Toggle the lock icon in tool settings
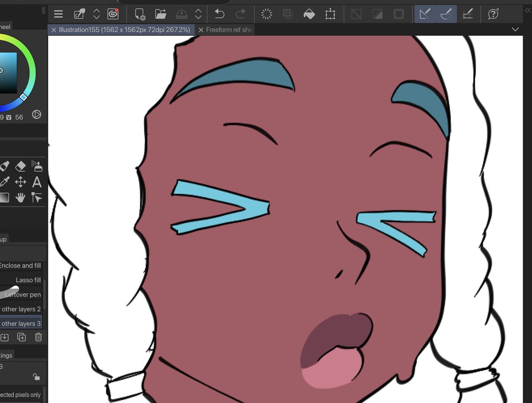This screenshot has height=403, width=532. pos(36,377)
